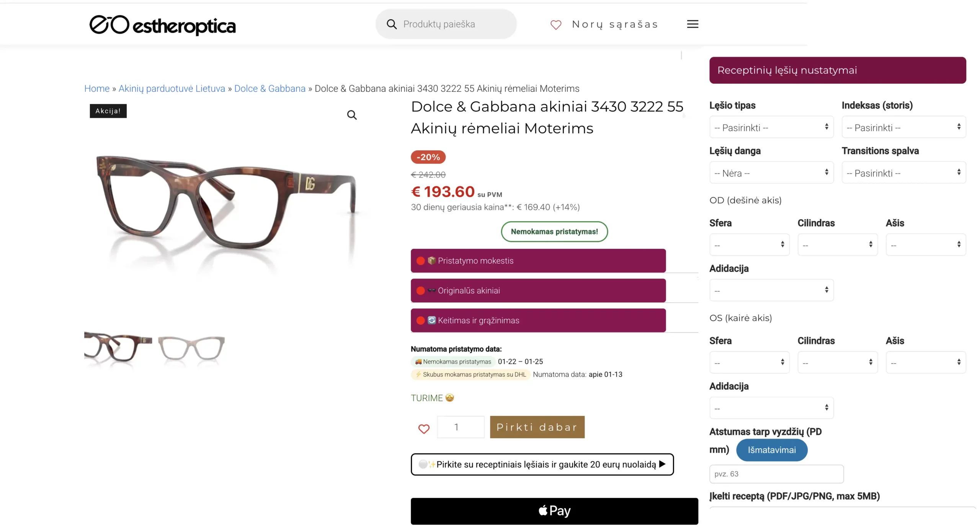980x530 pixels.
Task: Click the pupillary distance input field
Action: pyautogui.click(x=776, y=474)
